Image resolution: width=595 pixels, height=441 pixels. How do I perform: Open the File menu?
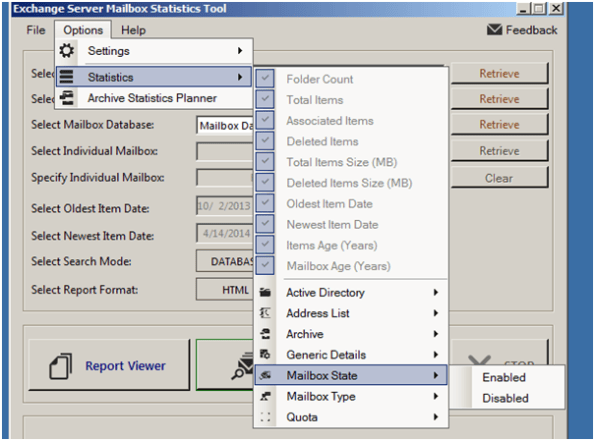tap(36, 30)
